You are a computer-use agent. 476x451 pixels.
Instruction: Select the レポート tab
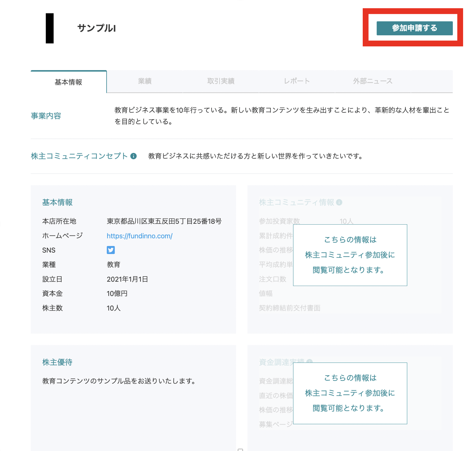tap(297, 81)
